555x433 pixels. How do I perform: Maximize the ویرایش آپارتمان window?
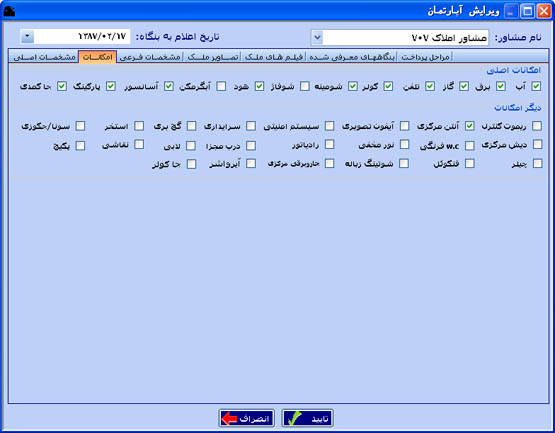[527, 12]
